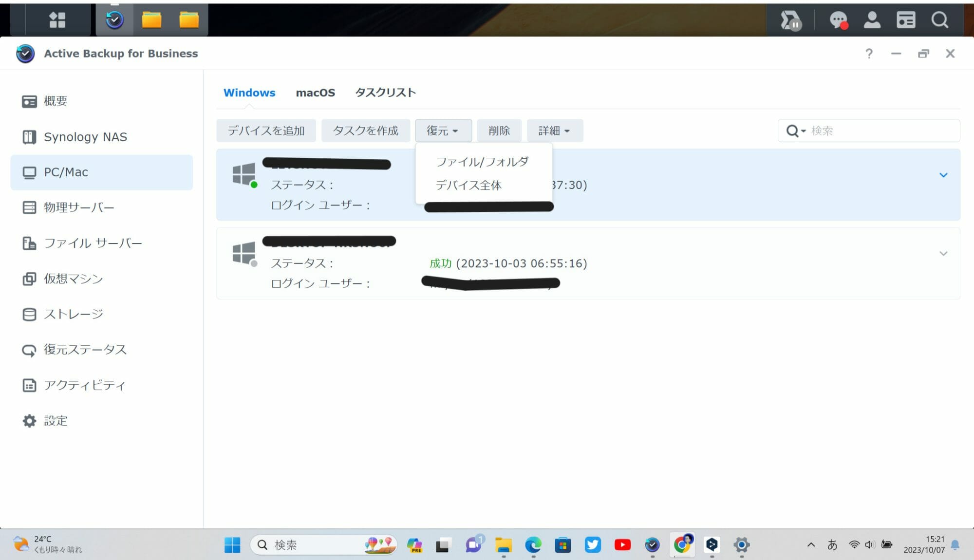
Task: Open the second File Station folder icon
Action: pos(189,20)
